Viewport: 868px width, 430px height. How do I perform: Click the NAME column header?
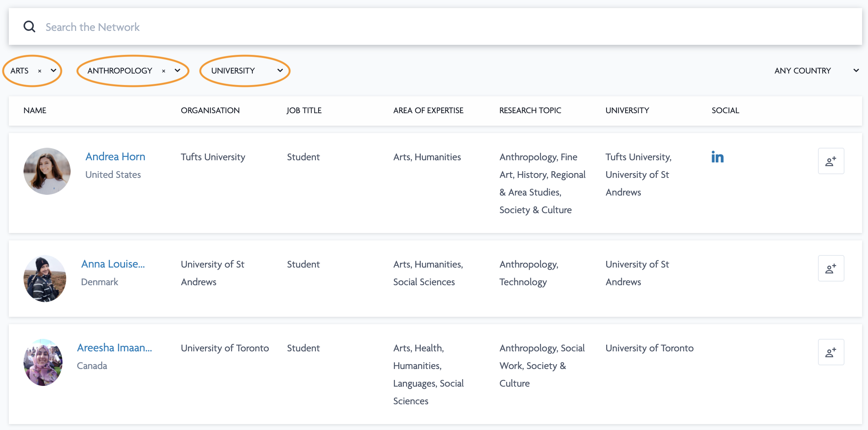(x=35, y=111)
